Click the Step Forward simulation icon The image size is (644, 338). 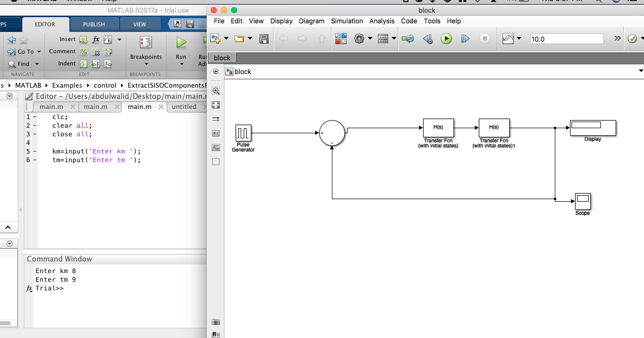tap(465, 39)
